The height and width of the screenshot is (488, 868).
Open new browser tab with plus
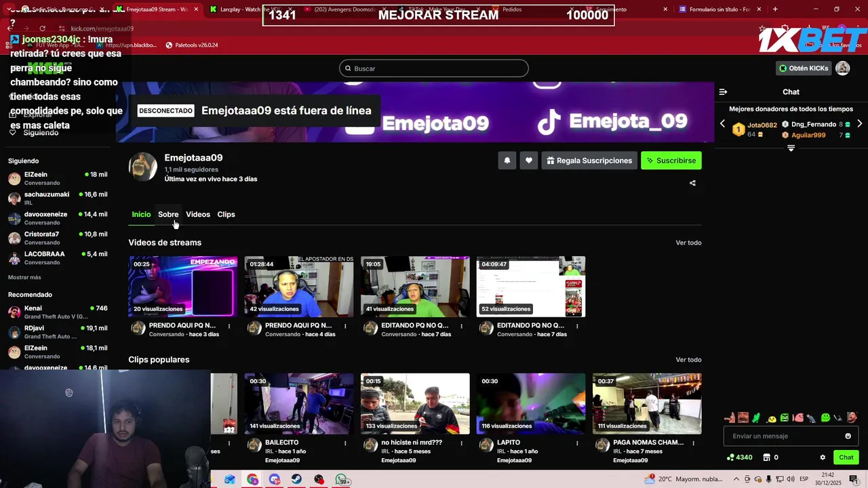(x=775, y=9)
